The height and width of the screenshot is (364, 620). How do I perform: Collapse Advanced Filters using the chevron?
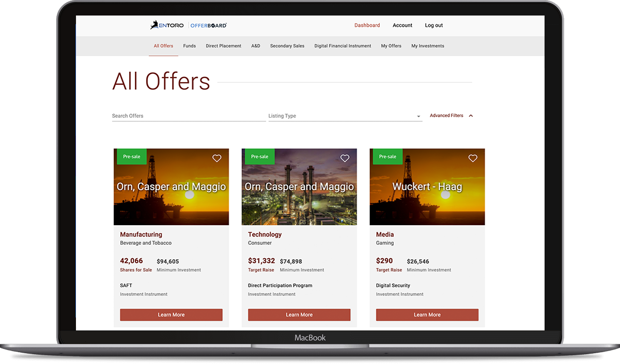click(x=471, y=116)
